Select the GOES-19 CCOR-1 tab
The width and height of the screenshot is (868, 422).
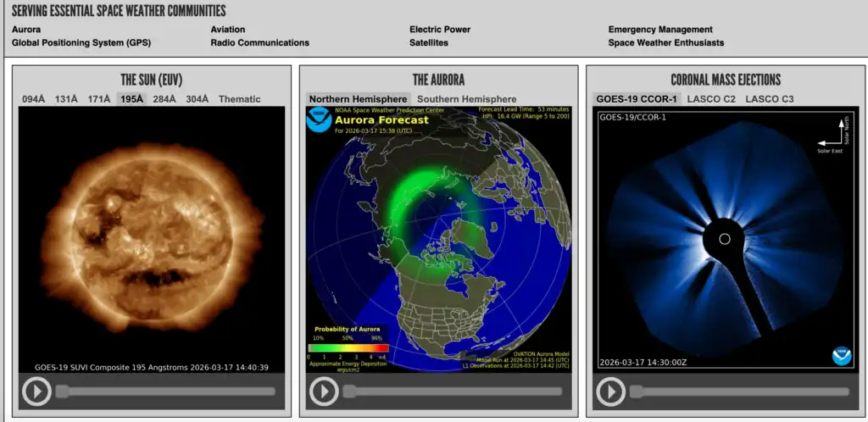tap(637, 99)
